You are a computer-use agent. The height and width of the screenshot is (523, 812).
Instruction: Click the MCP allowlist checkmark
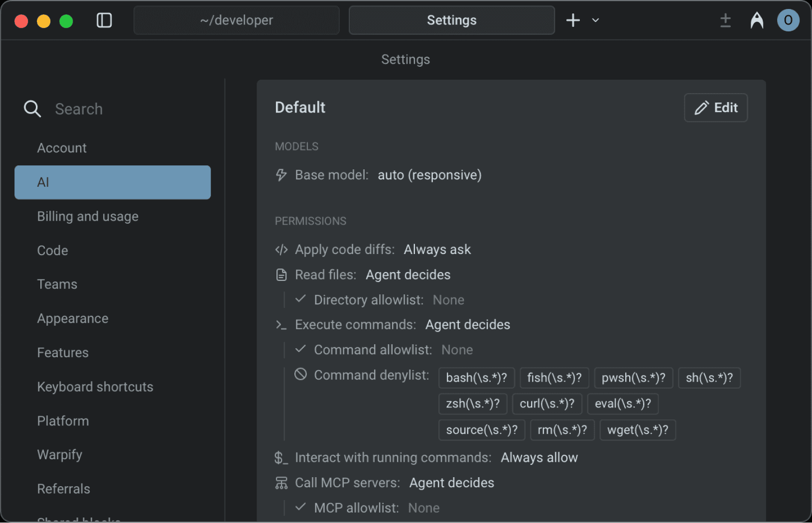click(300, 508)
